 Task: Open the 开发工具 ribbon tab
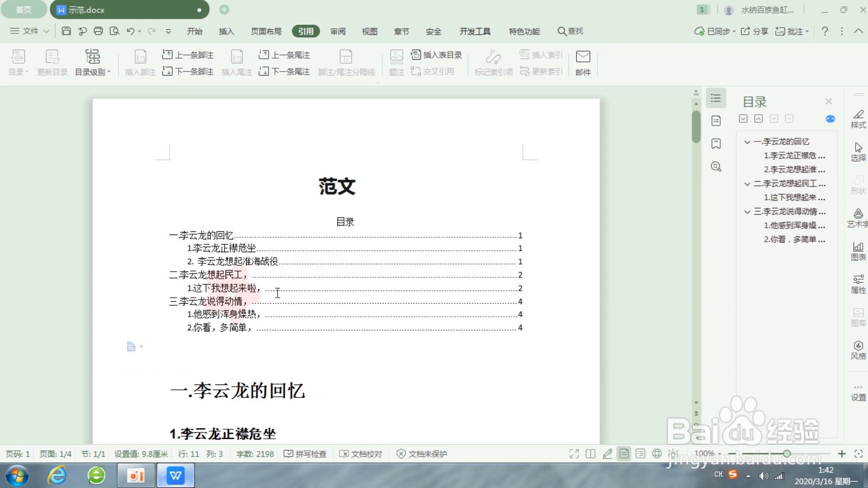475,31
